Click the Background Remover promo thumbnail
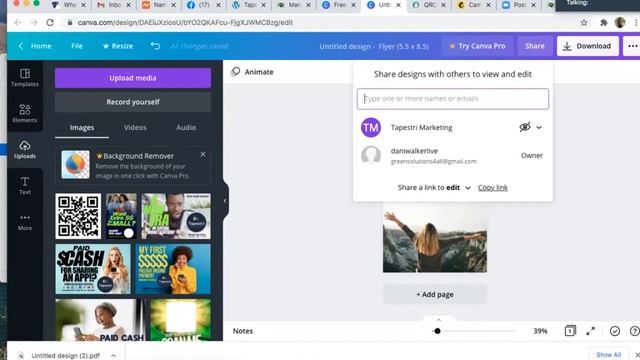Viewport: 640px width, 360px height. coord(76,164)
